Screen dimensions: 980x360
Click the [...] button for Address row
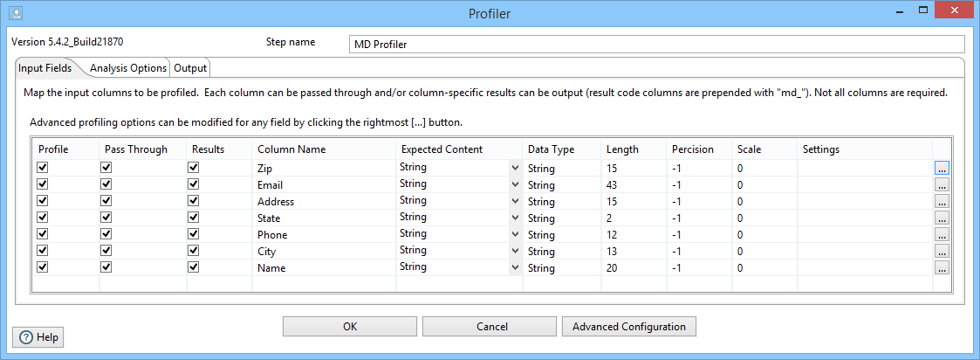[942, 202]
